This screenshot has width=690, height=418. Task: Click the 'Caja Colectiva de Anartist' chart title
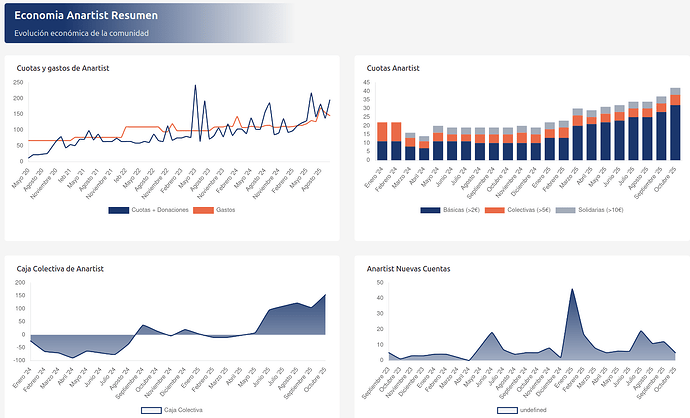(60, 268)
